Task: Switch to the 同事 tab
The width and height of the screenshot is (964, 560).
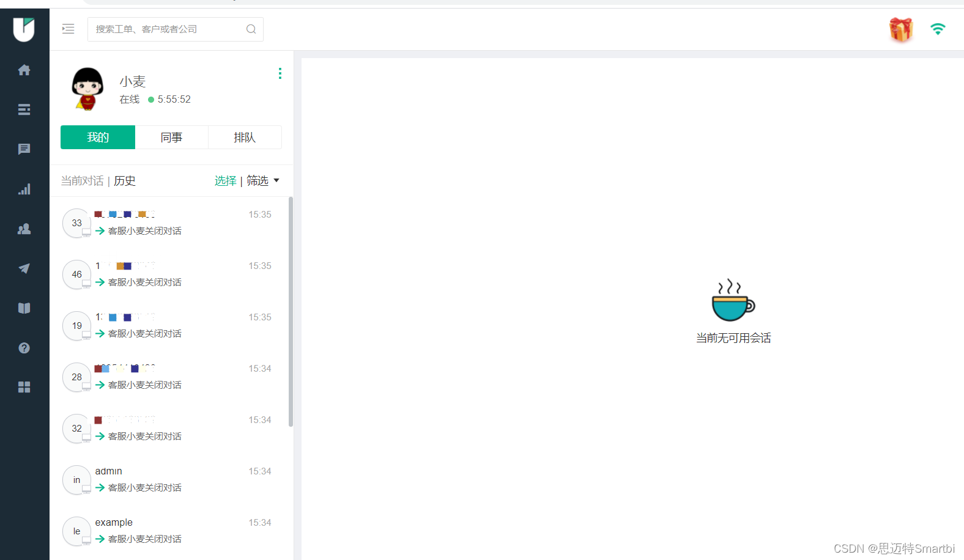Action: point(171,138)
